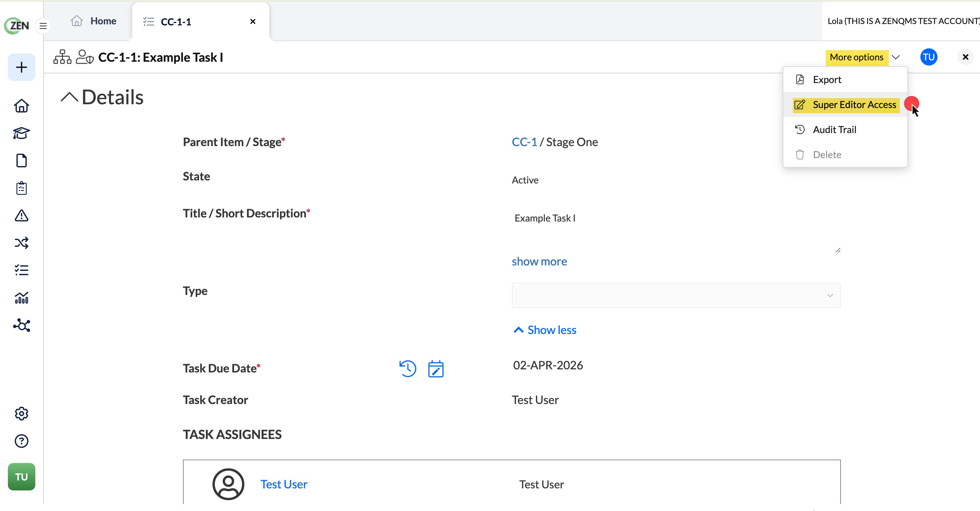Open the Type dropdown field
The height and width of the screenshot is (511, 980).
[676, 295]
